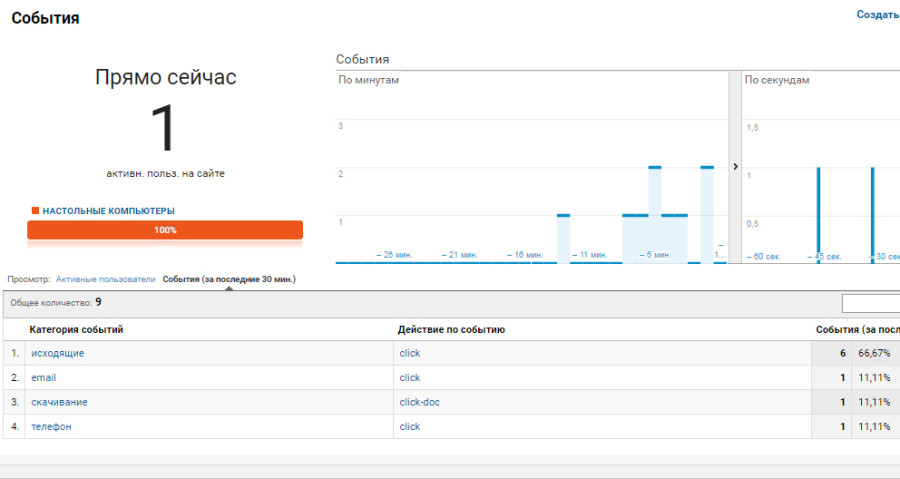Click the orange 100% desktop share bar

click(165, 230)
